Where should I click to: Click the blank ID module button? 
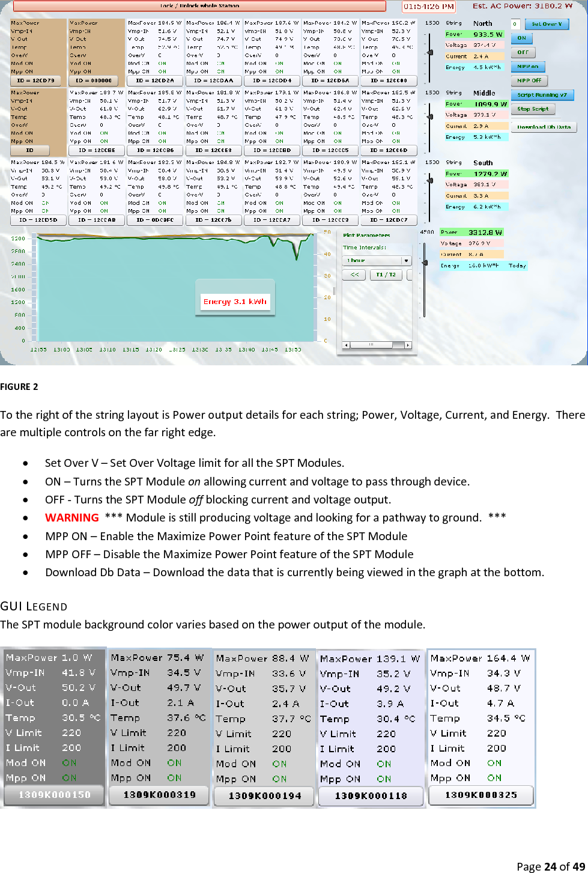coord(29,150)
